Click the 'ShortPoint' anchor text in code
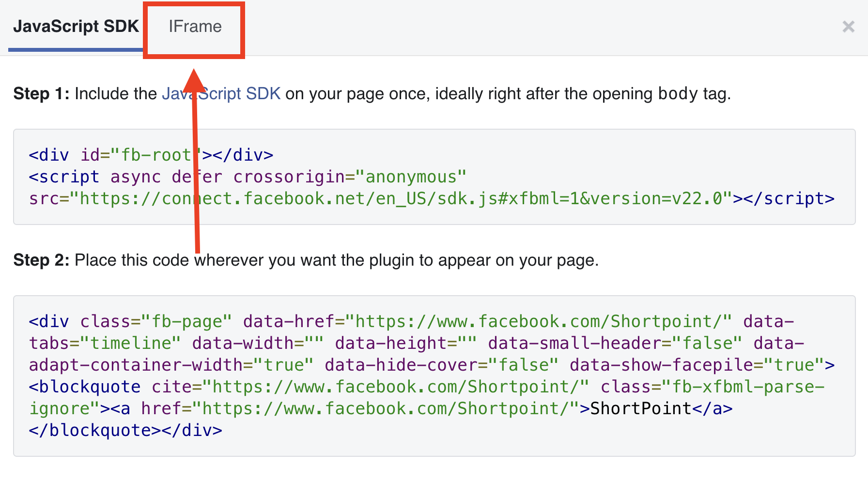868x480 pixels. 641,408
